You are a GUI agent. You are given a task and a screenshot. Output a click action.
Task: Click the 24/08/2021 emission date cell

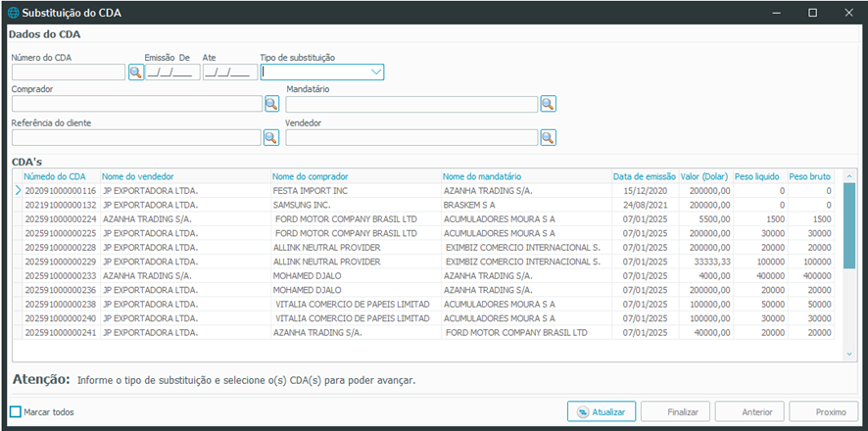pos(645,205)
